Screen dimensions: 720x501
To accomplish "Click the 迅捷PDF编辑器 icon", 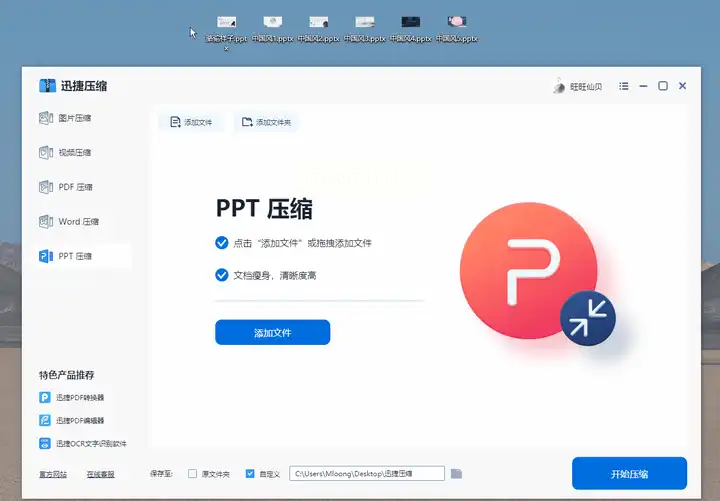I will pos(45,420).
